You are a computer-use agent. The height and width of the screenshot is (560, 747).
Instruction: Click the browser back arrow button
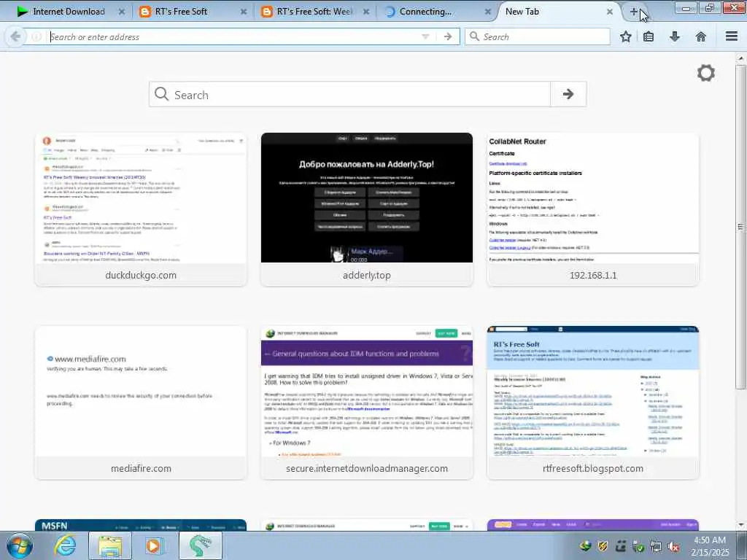(15, 36)
